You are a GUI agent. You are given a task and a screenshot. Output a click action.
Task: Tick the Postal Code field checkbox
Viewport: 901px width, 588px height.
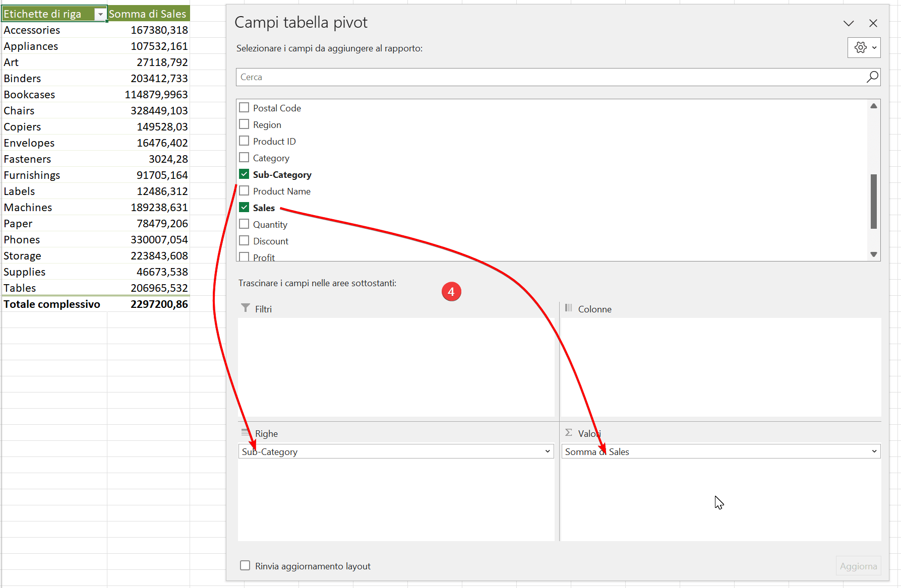tap(244, 108)
